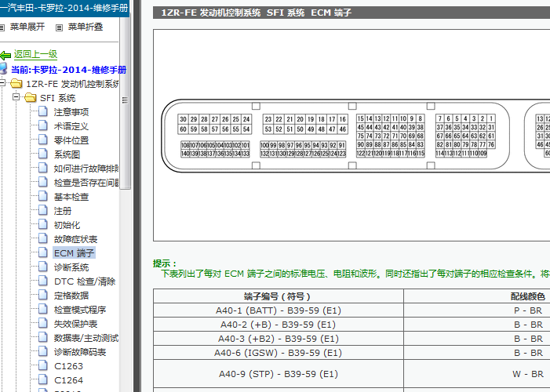Select the 1ZR-FE 发动机控制系统 tree item
The height and width of the screenshot is (392, 550).
tap(72, 84)
